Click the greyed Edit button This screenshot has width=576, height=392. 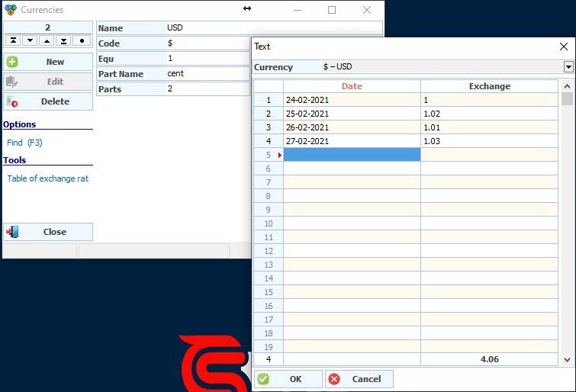click(x=48, y=82)
